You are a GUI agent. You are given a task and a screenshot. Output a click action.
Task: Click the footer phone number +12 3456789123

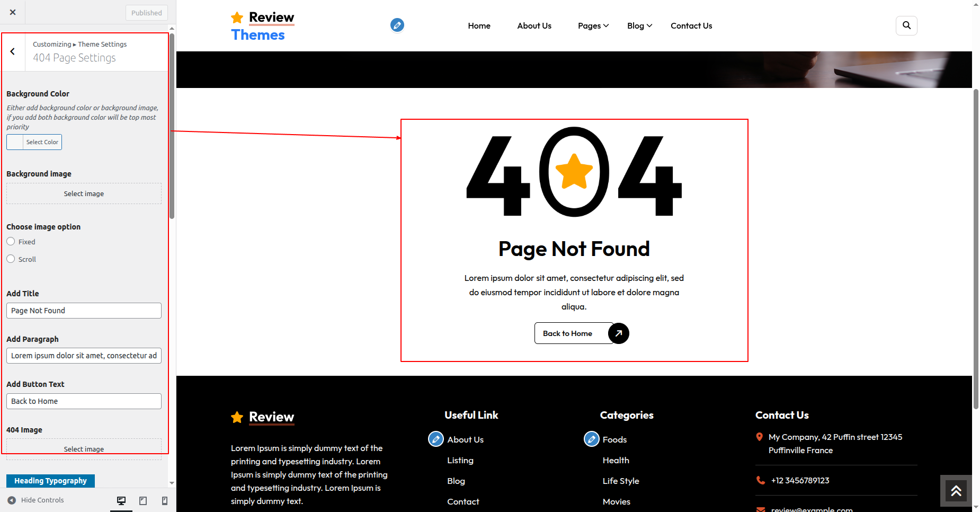click(x=800, y=481)
